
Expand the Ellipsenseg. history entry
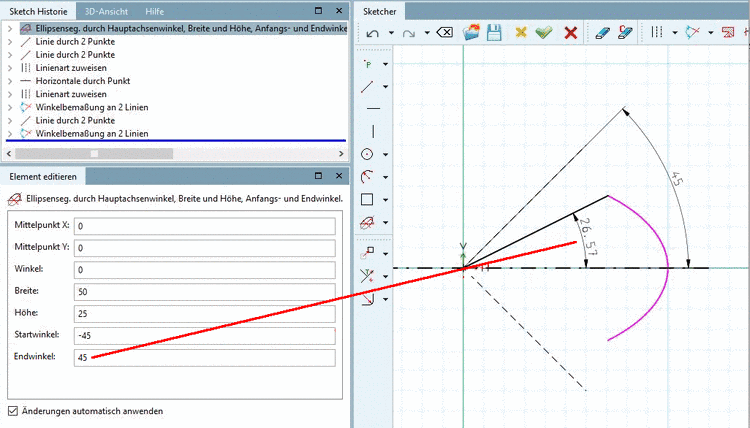tap(10, 29)
